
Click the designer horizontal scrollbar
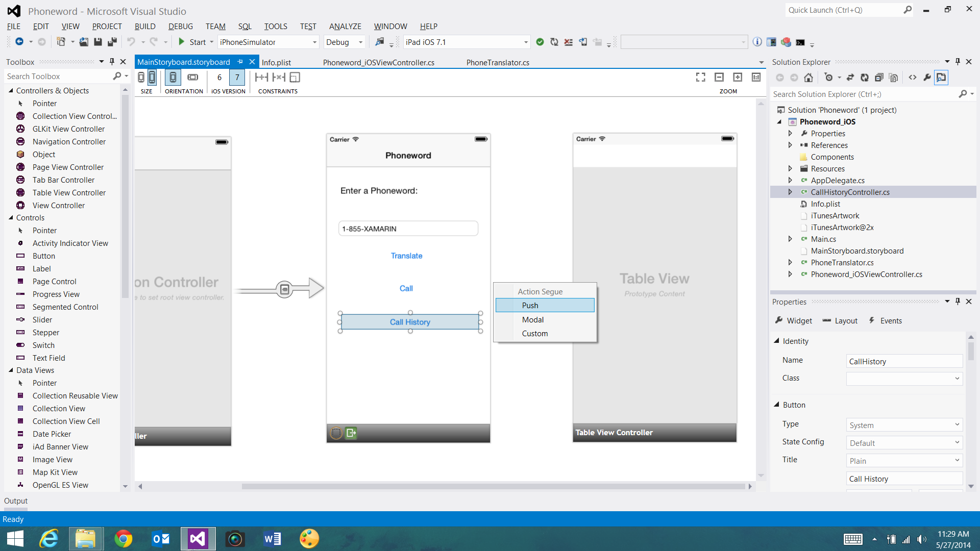pyautogui.click(x=493, y=486)
